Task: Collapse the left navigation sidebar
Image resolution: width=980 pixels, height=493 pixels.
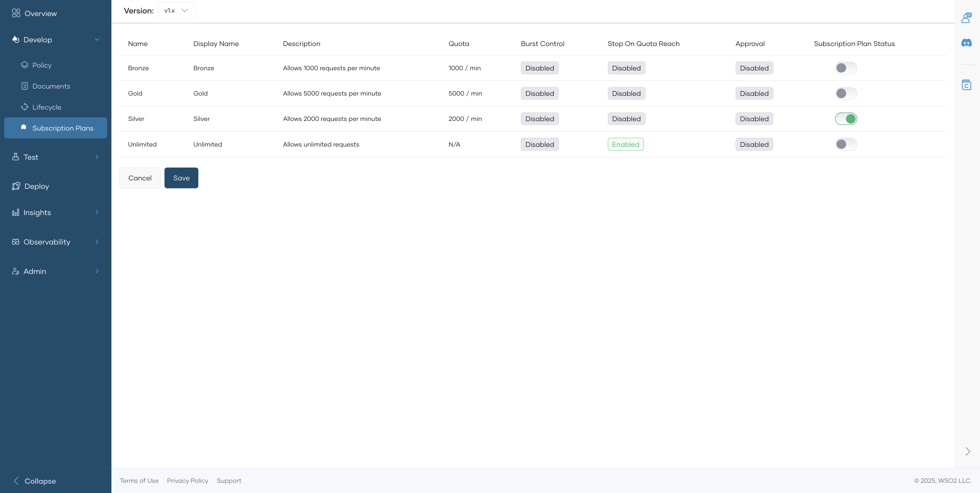Action: click(x=40, y=480)
